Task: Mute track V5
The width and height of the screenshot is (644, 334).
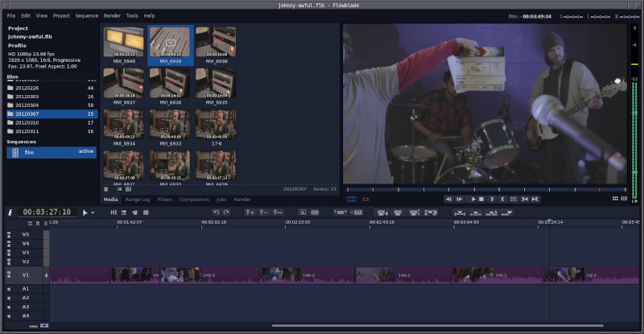Action: [9, 234]
